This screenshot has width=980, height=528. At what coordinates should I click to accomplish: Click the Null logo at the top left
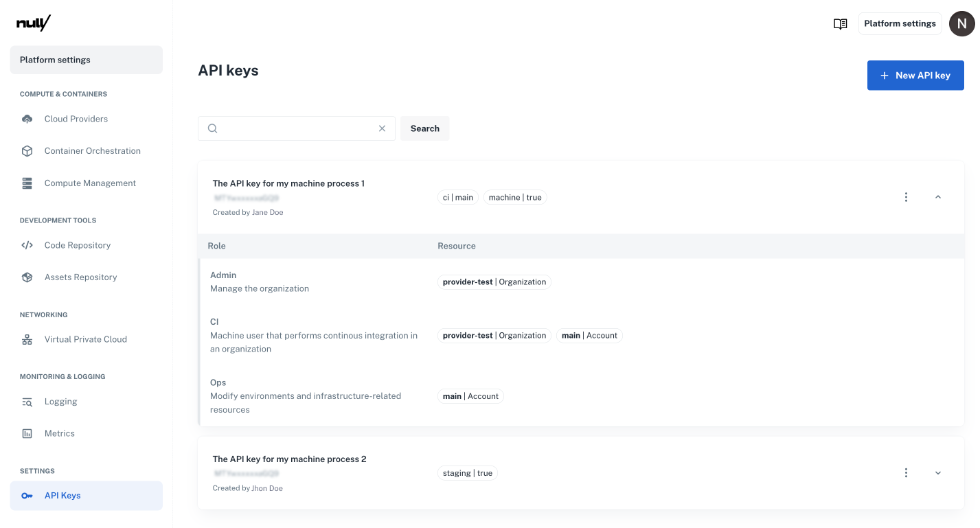[x=32, y=22]
